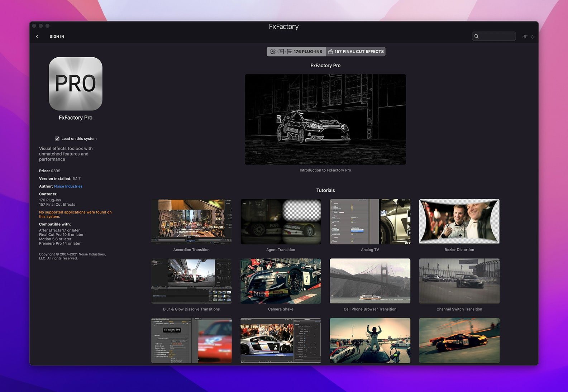Click the Premiere Pro icon in plug-ins tab
568x392 pixels.
coord(281,52)
